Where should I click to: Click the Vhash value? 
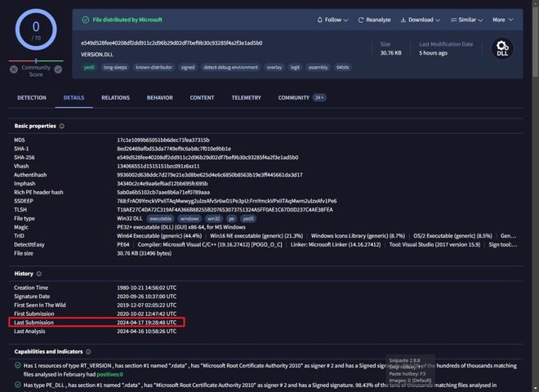click(x=158, y=166)
